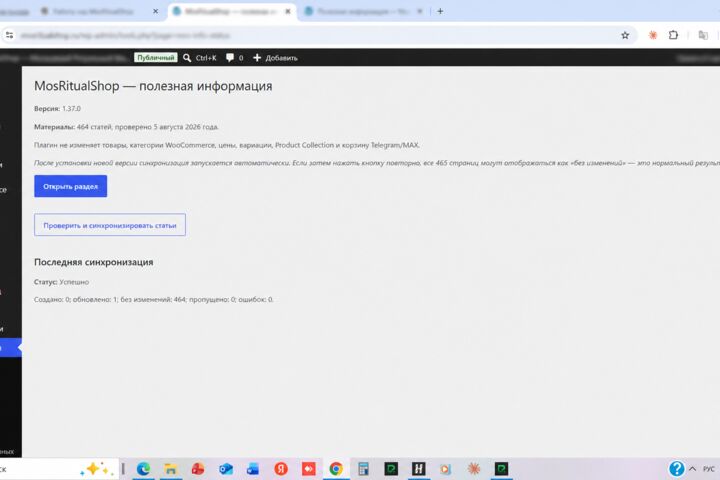Viewport: 720px width, 480px height.
Task: Click the '464 статей, проверено 5 августа' line
Action: [126, 127]
